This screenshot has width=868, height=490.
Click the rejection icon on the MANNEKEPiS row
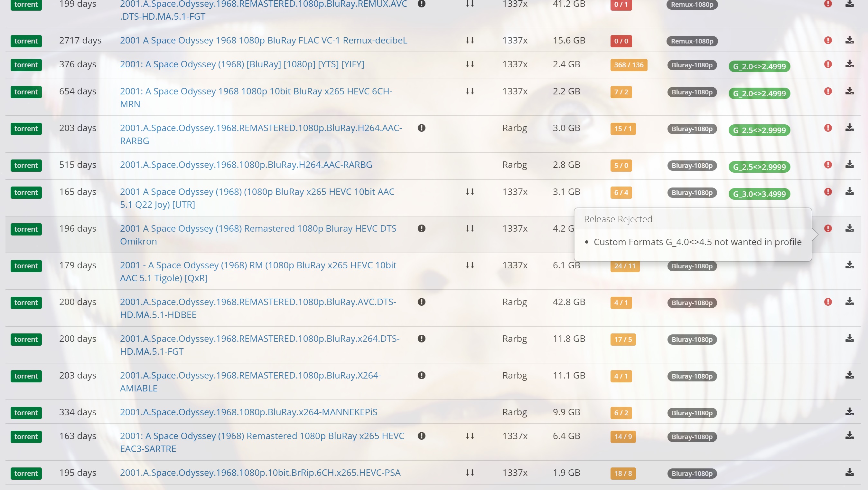pyautogui.click(x=828, y=412)
